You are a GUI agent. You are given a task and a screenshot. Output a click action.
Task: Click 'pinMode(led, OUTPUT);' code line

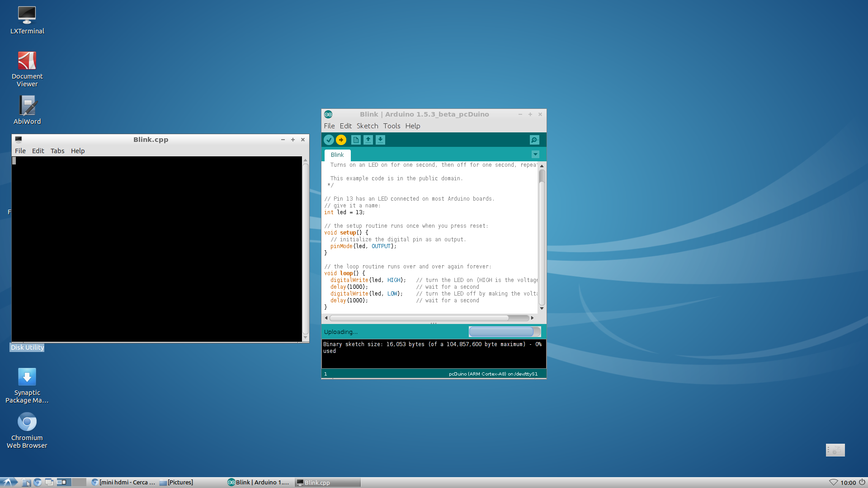pos(363,246)
